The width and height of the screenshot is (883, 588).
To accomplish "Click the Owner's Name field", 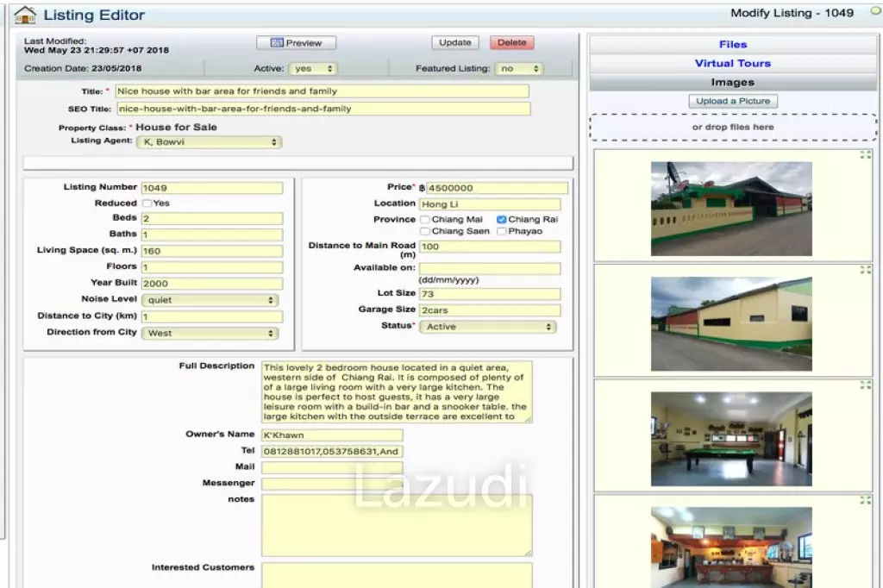I will 332,435.
